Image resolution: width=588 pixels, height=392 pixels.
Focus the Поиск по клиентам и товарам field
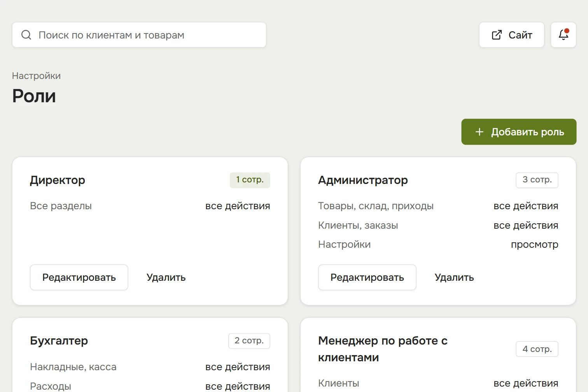click(139, 35)
